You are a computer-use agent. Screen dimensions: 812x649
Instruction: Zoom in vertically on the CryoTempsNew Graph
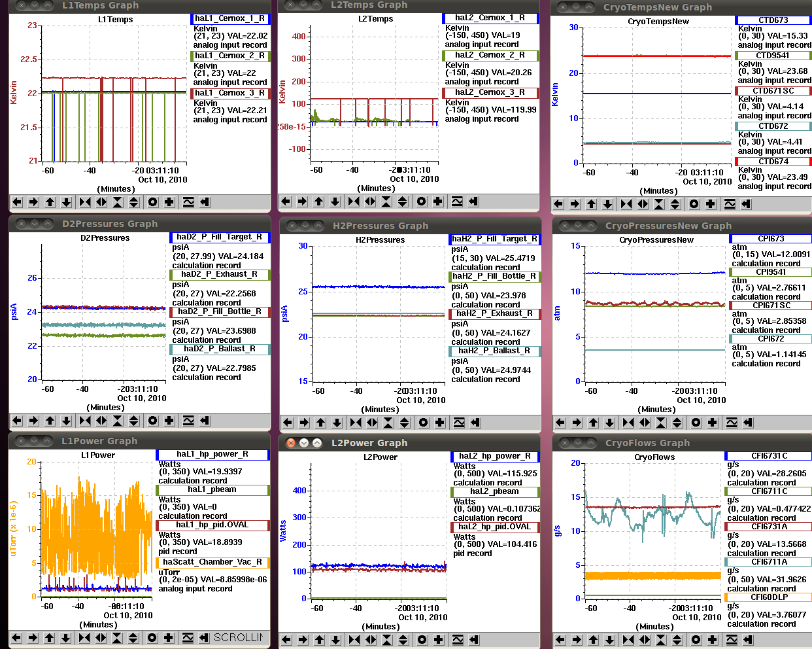point(659,204)
